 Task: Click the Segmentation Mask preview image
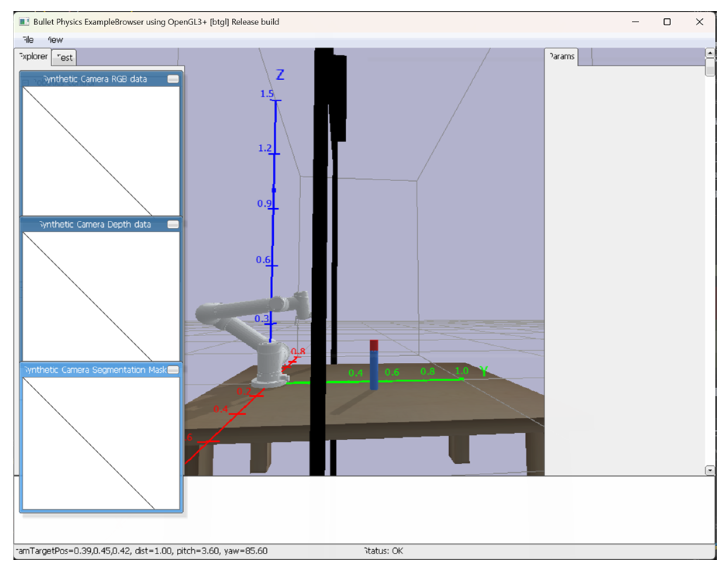click(101, 443)
